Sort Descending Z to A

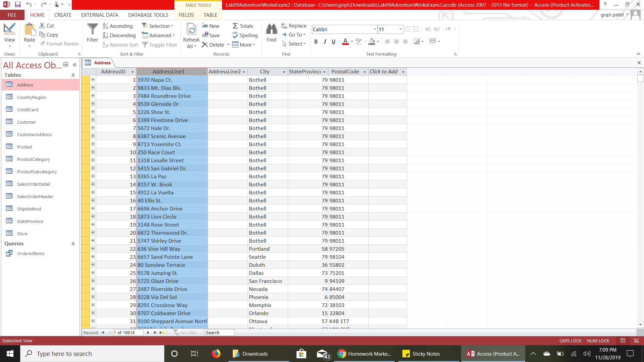coord(119,35)
